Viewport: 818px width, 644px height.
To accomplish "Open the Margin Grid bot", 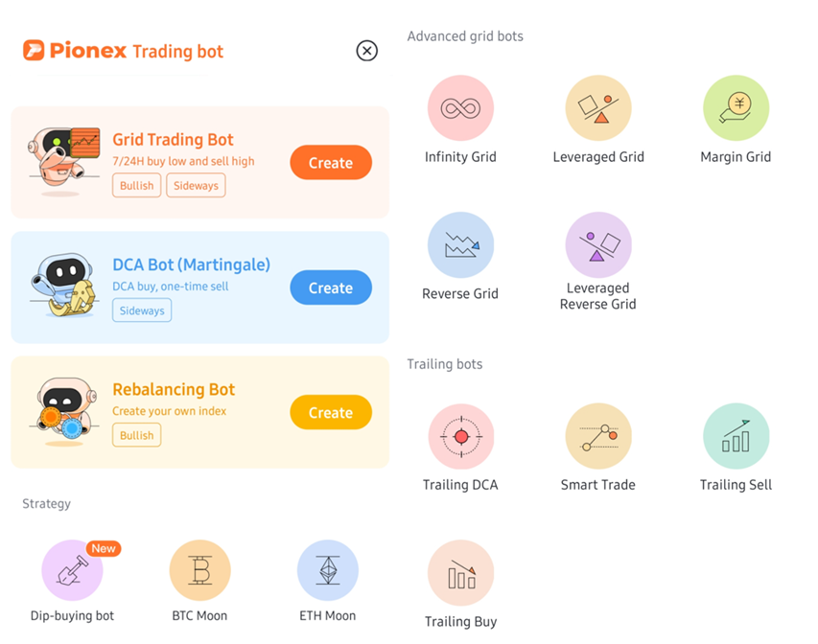I will pyautogui.click(x=736, y=108).
